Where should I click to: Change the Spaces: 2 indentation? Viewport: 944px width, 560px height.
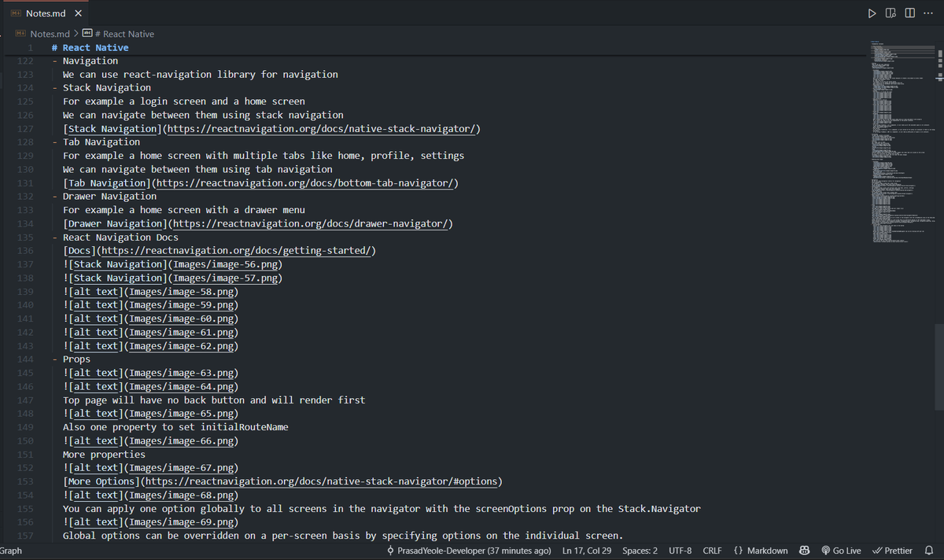tap(640, 551)
